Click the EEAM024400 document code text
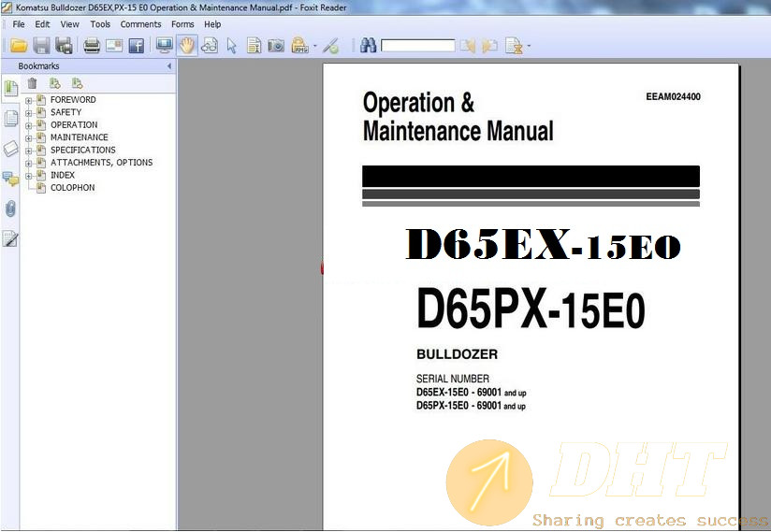This screenshot has width=771, height=532. click(673, 97)
